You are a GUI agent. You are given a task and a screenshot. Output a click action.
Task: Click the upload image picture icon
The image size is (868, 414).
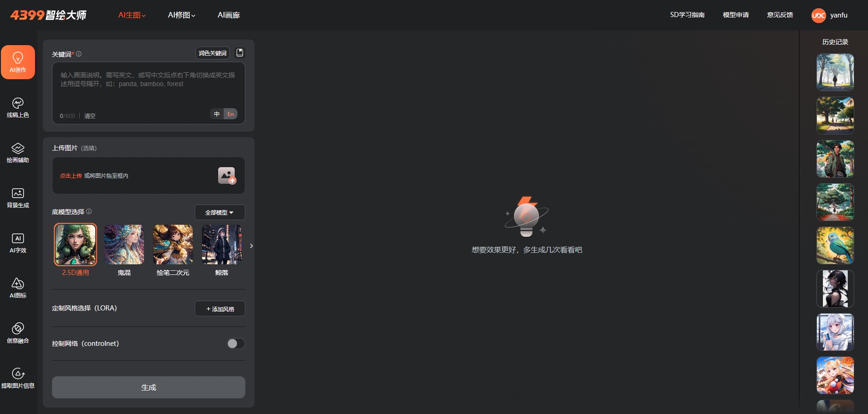pos(226,175)
